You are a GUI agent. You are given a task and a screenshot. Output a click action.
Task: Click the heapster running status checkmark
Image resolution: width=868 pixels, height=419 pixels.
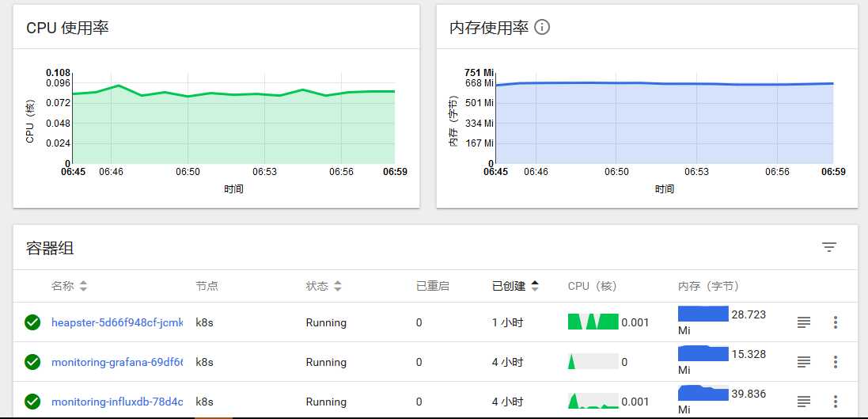tap(32, 322)
